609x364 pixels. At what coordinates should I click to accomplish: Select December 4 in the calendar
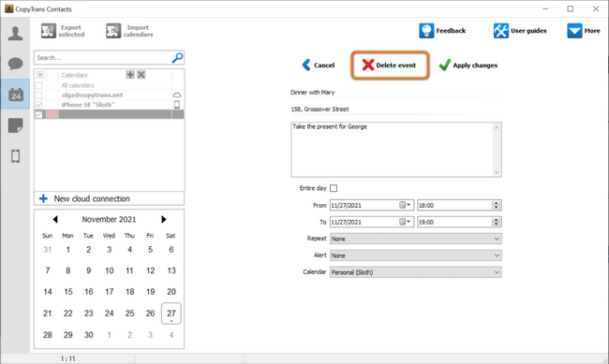coord(171,335)
